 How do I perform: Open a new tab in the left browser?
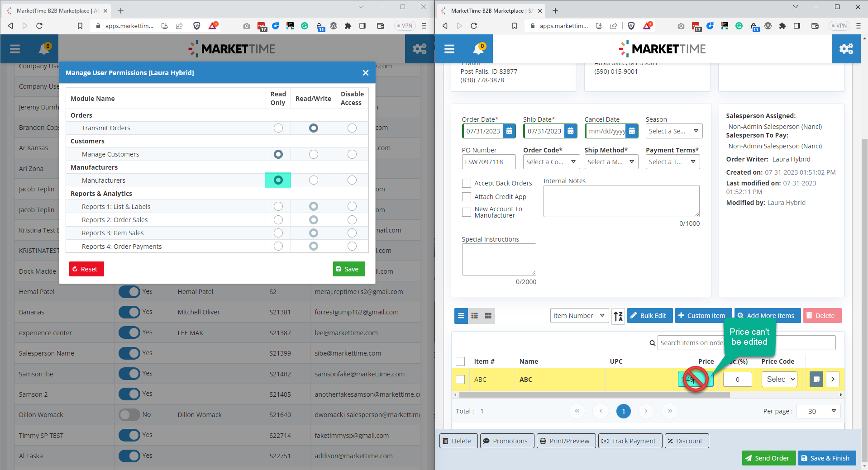pyautogui.click(x=121, y=11)
